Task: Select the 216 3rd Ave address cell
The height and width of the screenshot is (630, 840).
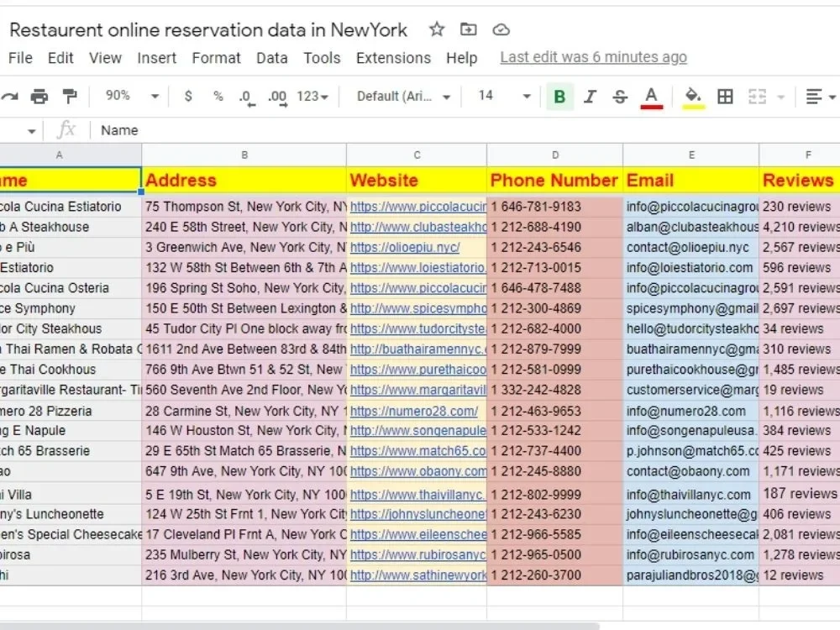Action: [x=244, y=575]
